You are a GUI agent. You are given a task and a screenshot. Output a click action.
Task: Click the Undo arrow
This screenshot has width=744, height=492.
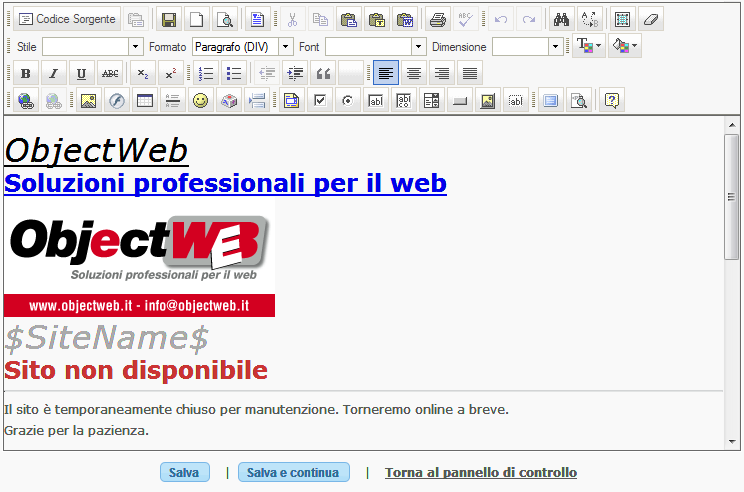501,19
